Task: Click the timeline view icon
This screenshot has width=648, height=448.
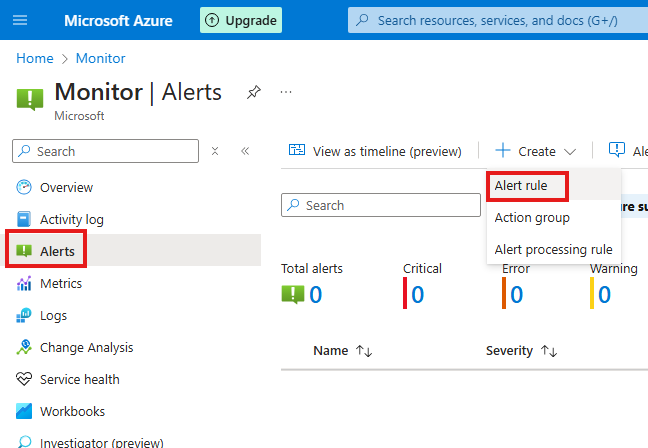Action: click(297, 150)
